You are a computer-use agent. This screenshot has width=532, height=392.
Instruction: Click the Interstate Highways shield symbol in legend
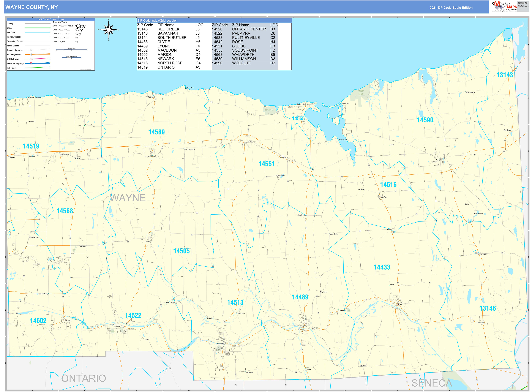[31, 63]
